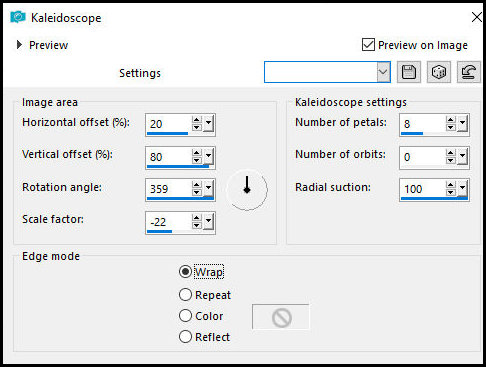Click the Randomize parameters dice icon
The image size is (486, 367).
439,72
